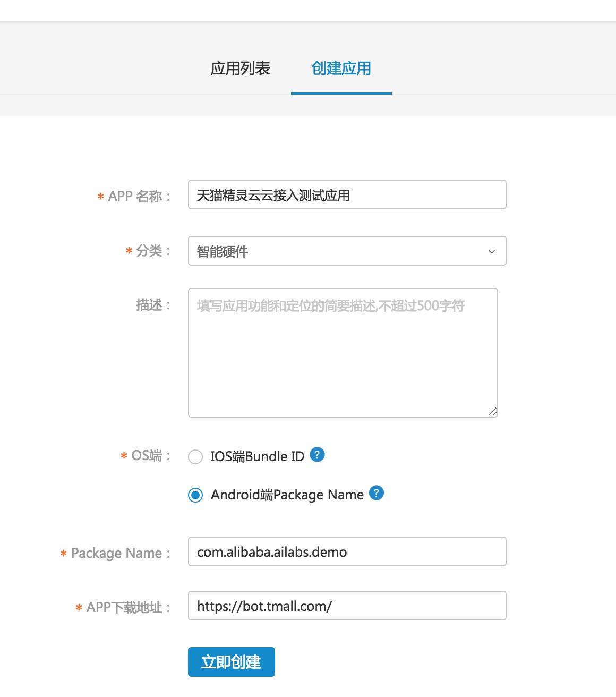
Task: Click the APP下载地址 label text
Action: click(129, 607)
